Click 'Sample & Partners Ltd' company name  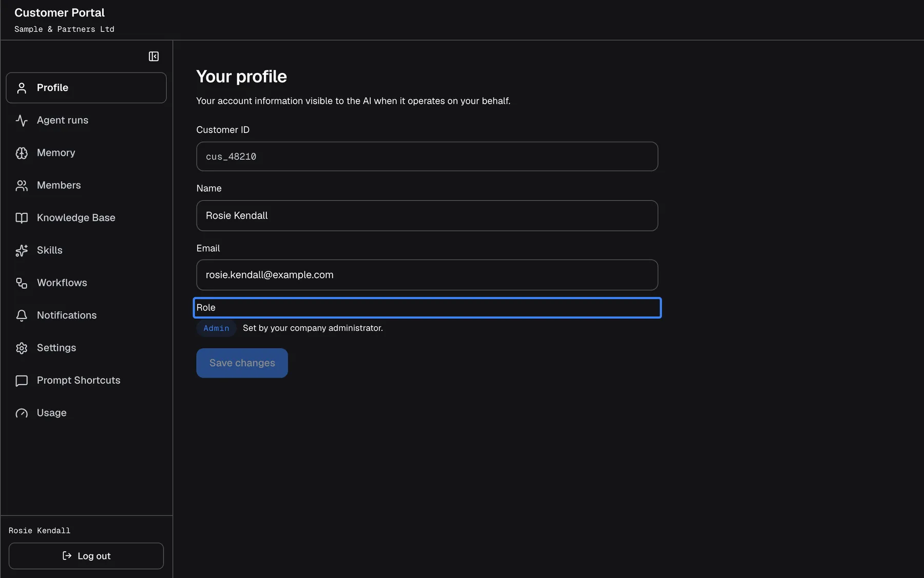(64, 29)
